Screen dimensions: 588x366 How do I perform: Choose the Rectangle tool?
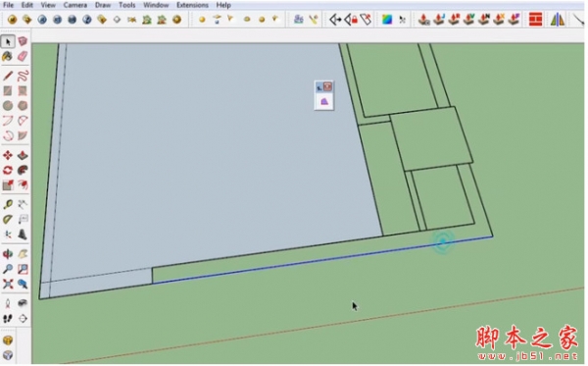[x=8, y=91]
